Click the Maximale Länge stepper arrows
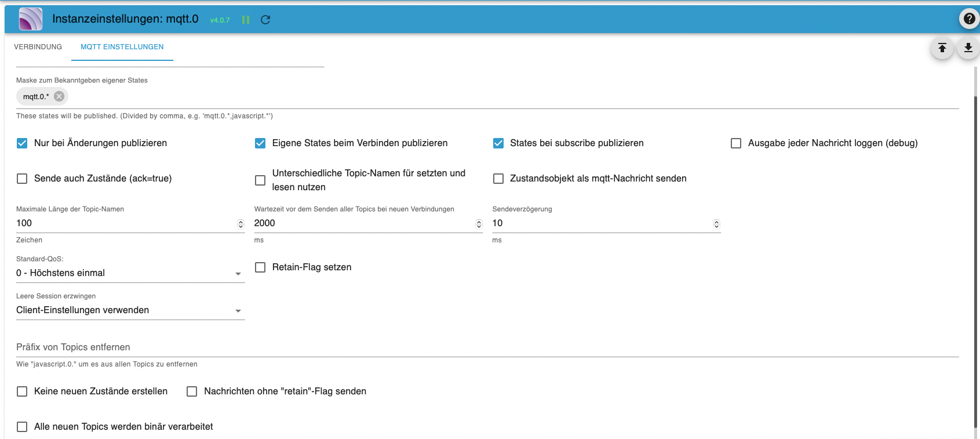 pyautogui.click(x=241, y=224)
